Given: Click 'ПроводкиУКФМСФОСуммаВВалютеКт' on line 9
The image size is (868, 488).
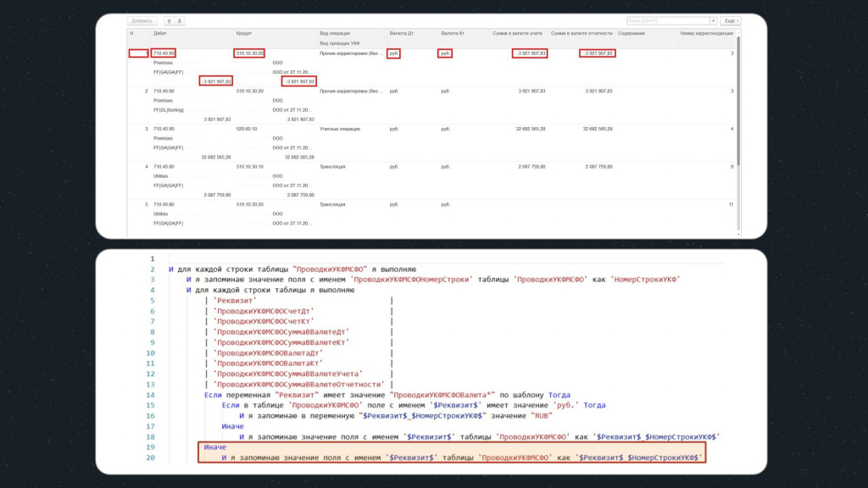Looking at the screenshot, I should [281, 342].
